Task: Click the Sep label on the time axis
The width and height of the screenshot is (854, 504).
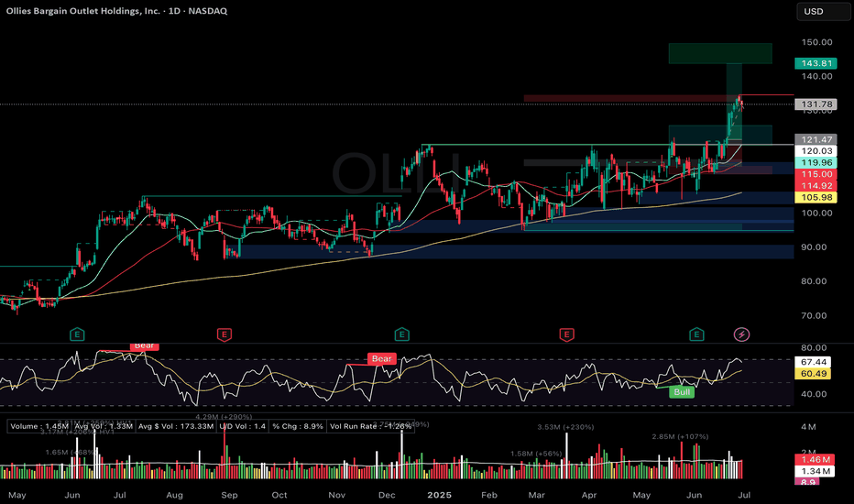Action: coord(229,495)
